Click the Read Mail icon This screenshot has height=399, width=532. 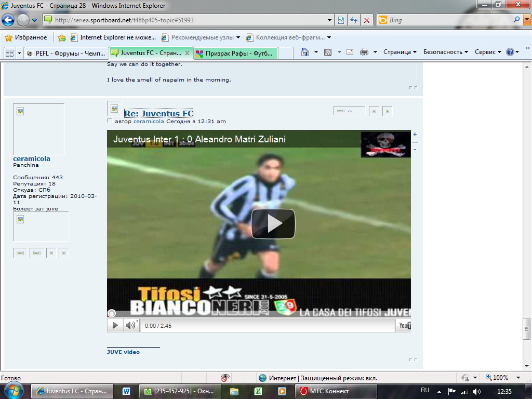pyautogui.click(x=350, y=52)
